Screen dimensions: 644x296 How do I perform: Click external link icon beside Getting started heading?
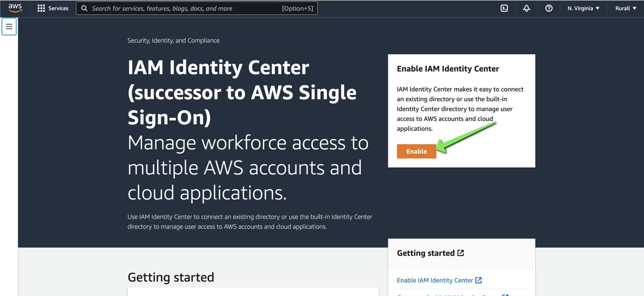(x=460, y=253)
